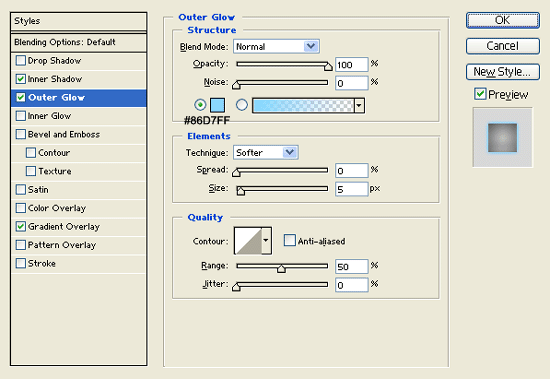
Task: Check the Anti-aliased option
Action: [x=289, y=240]
